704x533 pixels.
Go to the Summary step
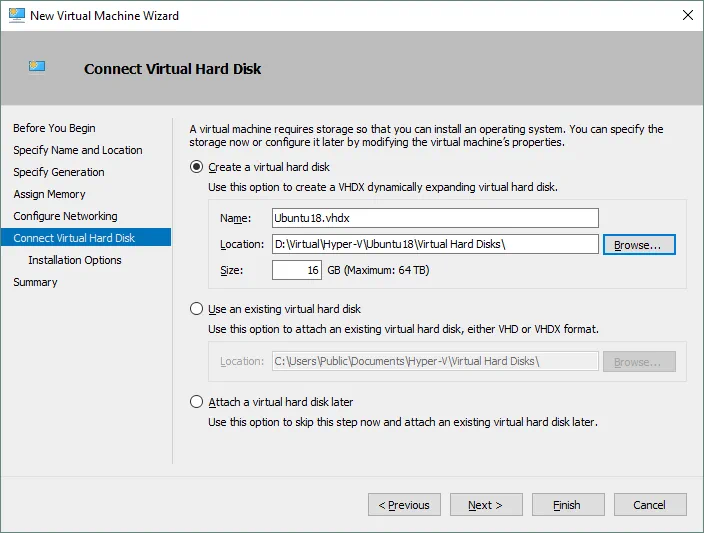tap(35, 282)
